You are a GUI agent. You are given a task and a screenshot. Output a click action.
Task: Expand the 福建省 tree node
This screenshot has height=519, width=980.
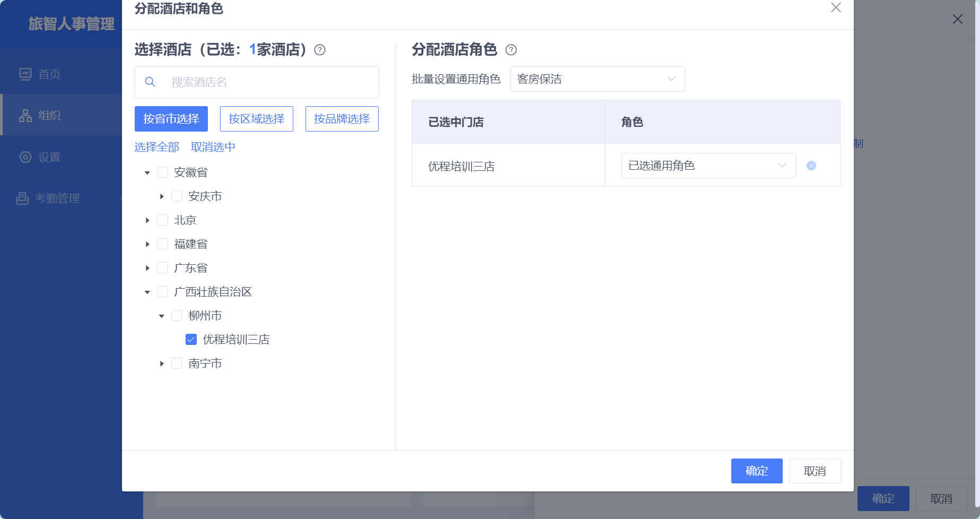point(147,244)
